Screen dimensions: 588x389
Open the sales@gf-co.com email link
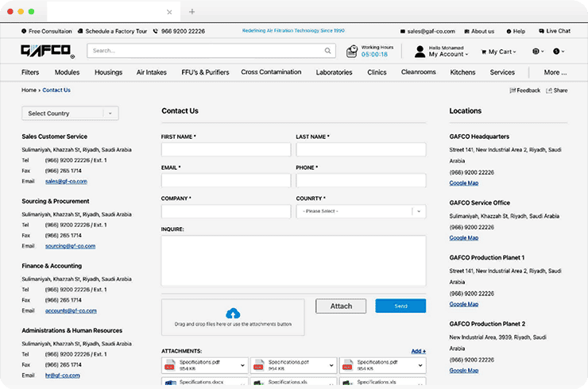(x=66, y=181)
